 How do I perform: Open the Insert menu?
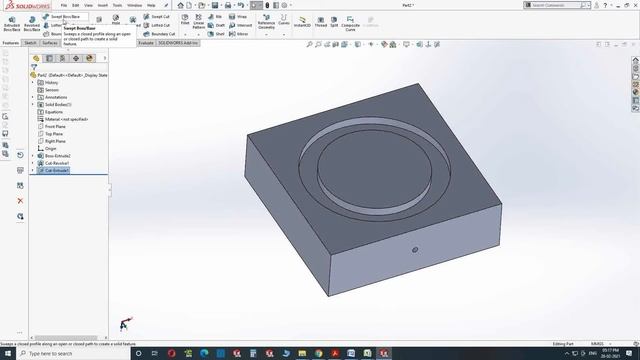[x=102, y=5]
